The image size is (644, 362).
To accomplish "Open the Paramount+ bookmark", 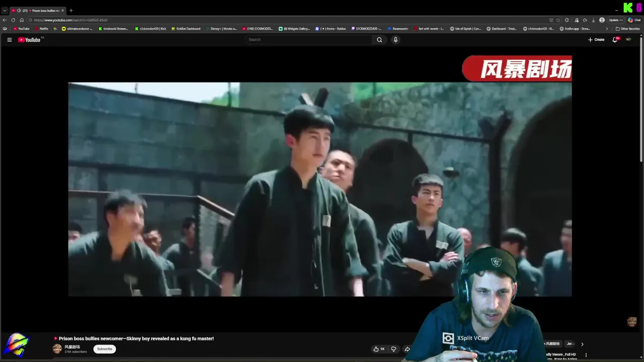I will (x=398, y=29).
